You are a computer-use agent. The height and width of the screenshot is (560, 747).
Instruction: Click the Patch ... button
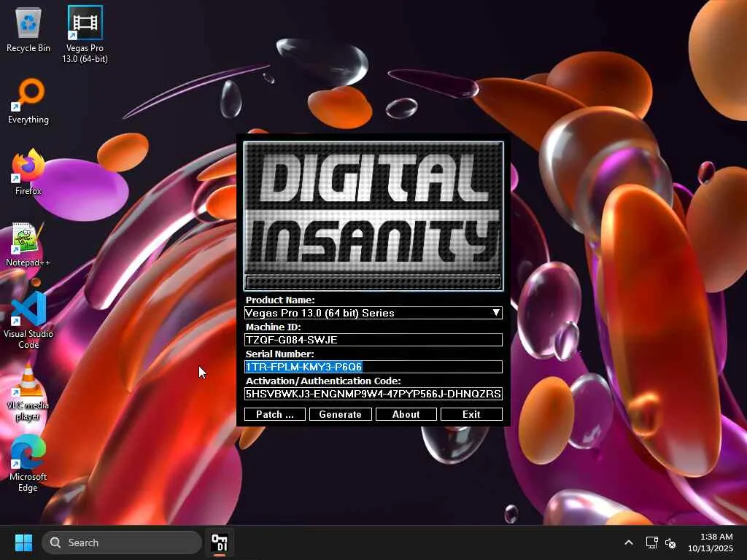coord(275,414)
